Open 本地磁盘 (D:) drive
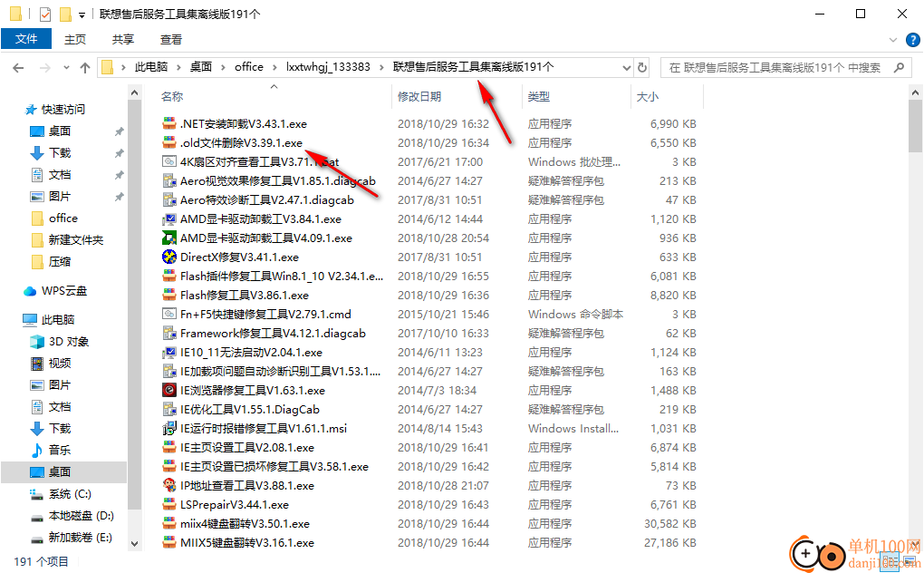 (x=81, y=516)
